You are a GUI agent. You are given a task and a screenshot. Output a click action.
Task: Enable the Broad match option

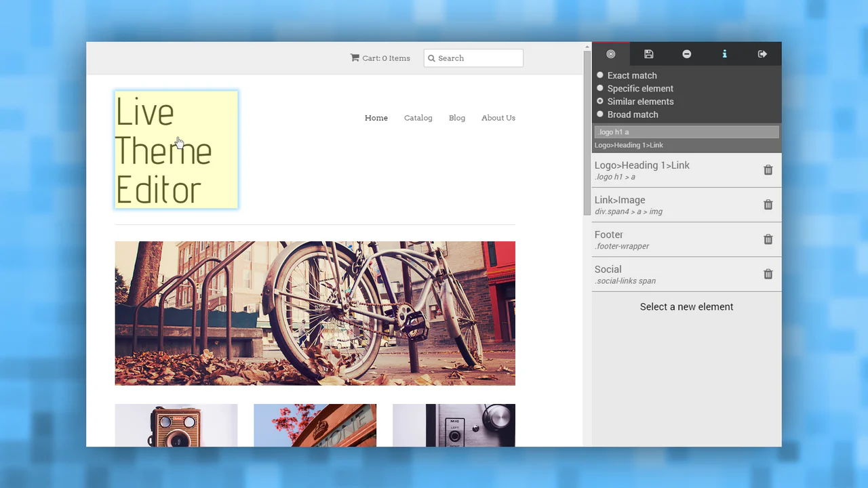[x=600, y=114]
